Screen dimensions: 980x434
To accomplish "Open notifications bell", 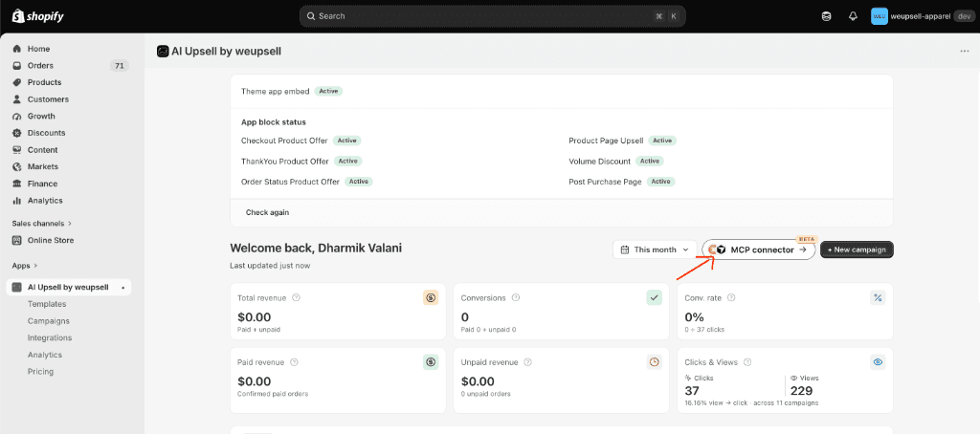I will [853, 16].
